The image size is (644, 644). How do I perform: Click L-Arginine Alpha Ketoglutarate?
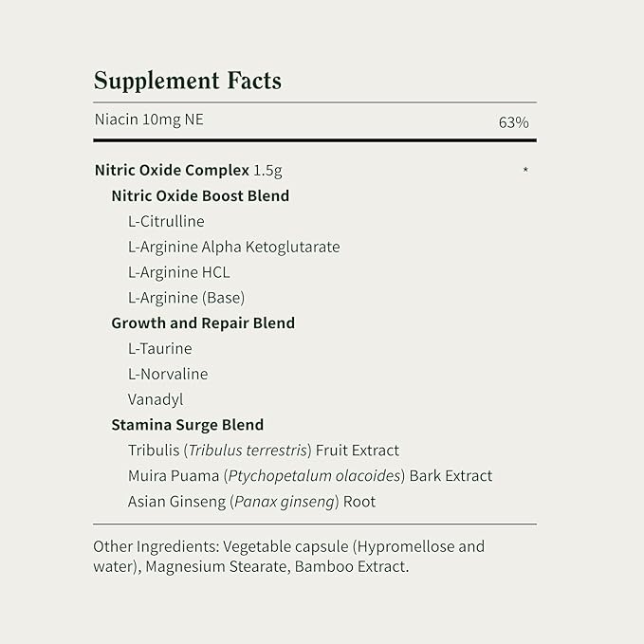click(233, 247)
